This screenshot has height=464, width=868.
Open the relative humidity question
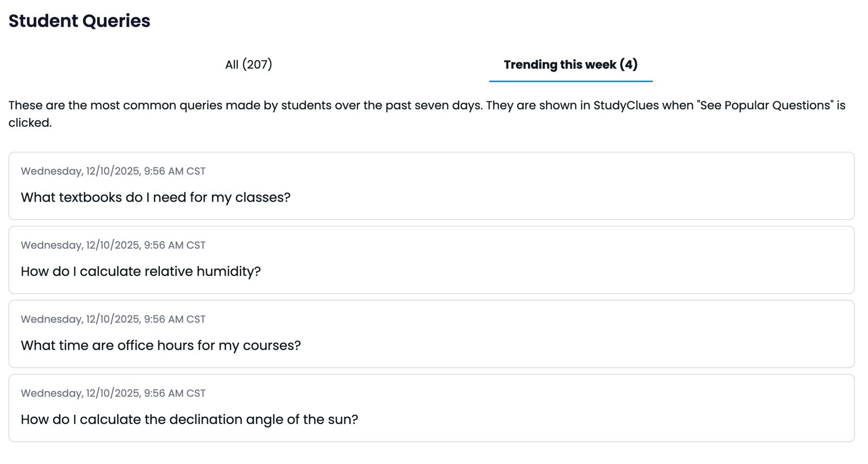click(x=141, y=271)
